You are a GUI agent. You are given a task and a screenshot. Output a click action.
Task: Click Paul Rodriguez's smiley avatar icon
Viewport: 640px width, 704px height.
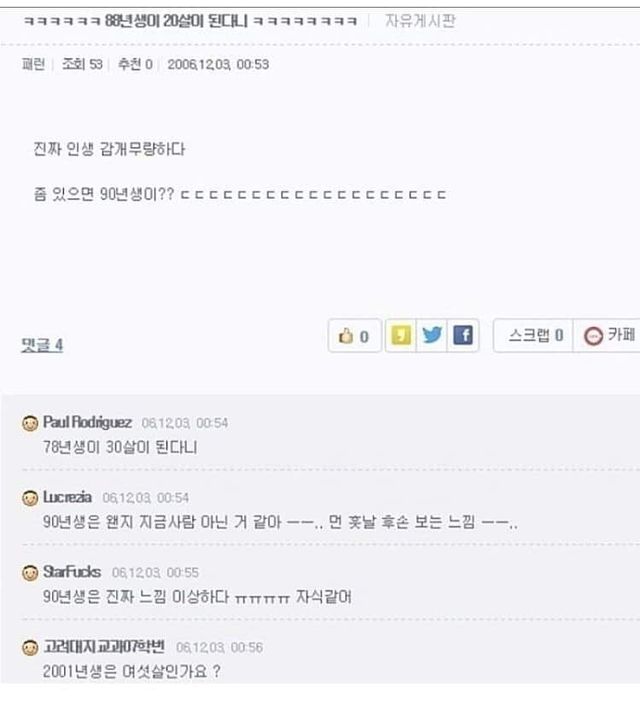click(x=30, y=423)
